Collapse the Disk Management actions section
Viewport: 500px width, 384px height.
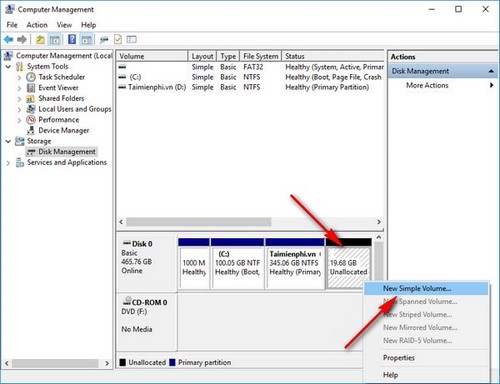[x=491, y=71]
